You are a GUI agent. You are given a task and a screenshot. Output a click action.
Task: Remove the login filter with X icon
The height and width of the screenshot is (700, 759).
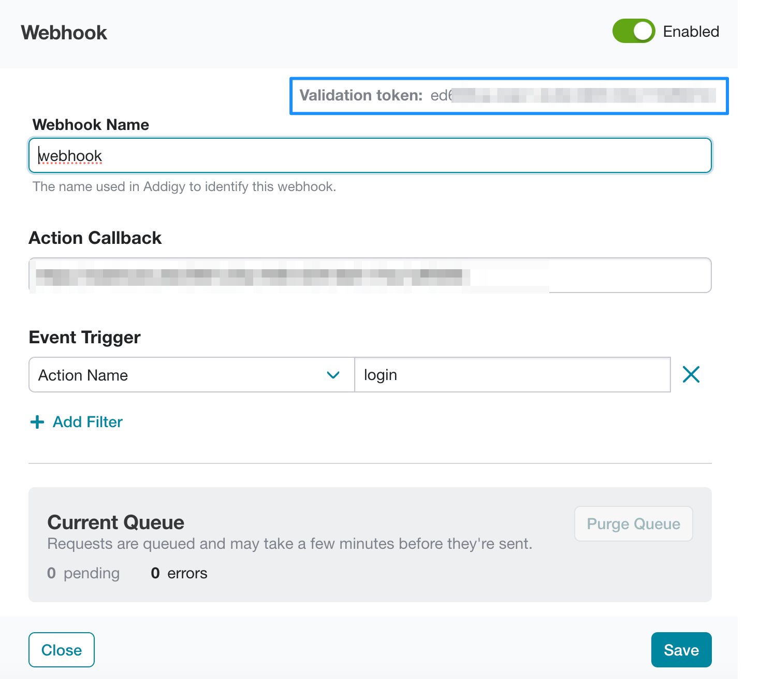(691, 374)
